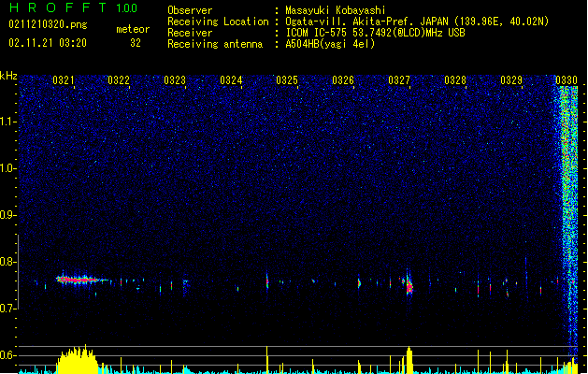Viewport: 588px width, 374px height.
Task: Click the Receiving antenna label
Action: point(215,44)
